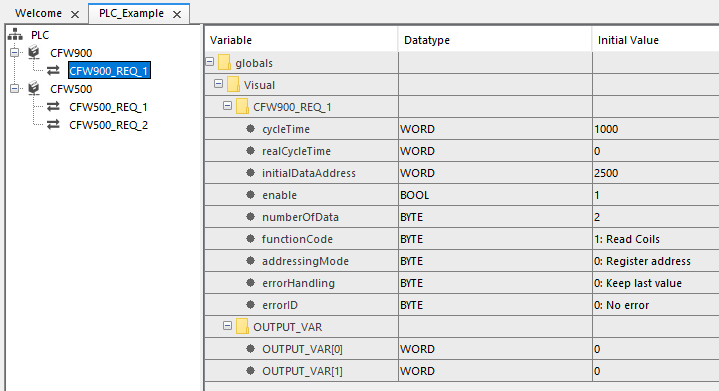This screenshot has height=391, width=719.
Task: Click the bullet icon next to addressingMode
Action: 250,261
